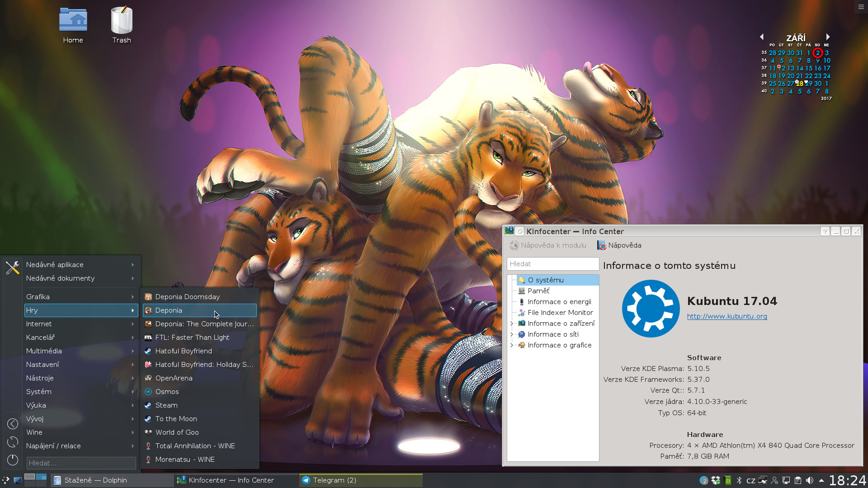Click the application launcher icon in panel

coord(5,480)
